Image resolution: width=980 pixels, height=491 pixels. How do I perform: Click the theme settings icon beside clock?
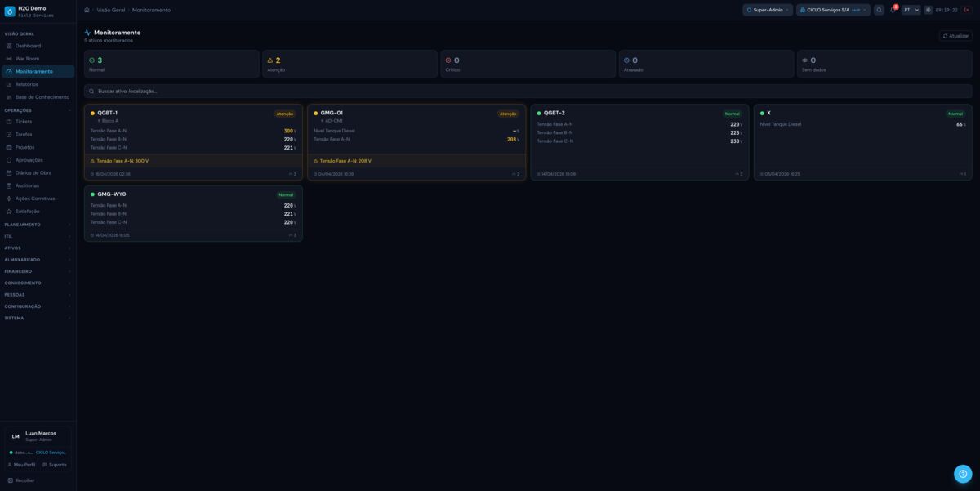point(928,10)
